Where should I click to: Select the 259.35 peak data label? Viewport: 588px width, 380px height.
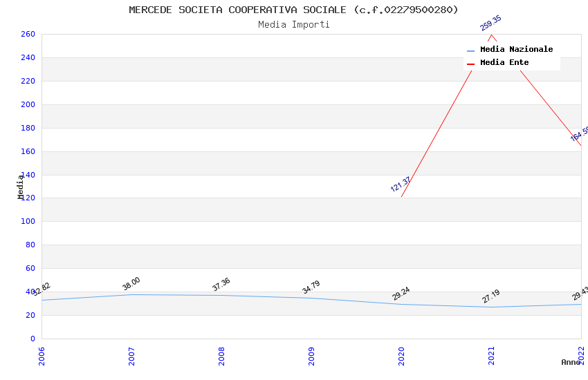[490, 23]
